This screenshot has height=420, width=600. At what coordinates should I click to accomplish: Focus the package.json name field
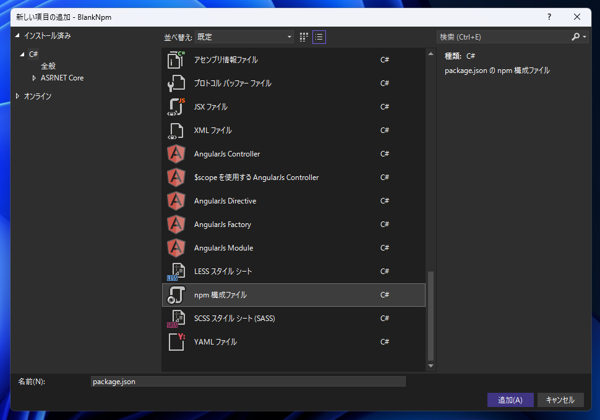pyautogui.click(x=248, y=382)
